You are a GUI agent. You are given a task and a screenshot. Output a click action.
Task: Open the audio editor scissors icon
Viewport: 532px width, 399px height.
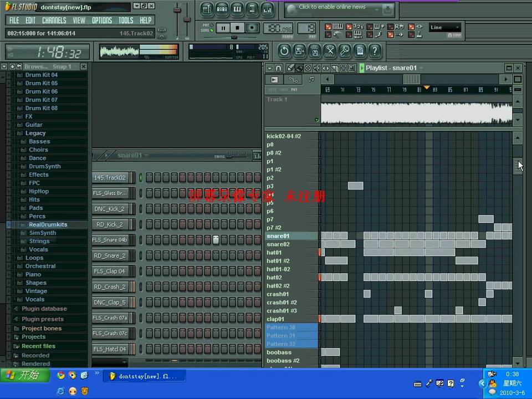coord(329,51)
